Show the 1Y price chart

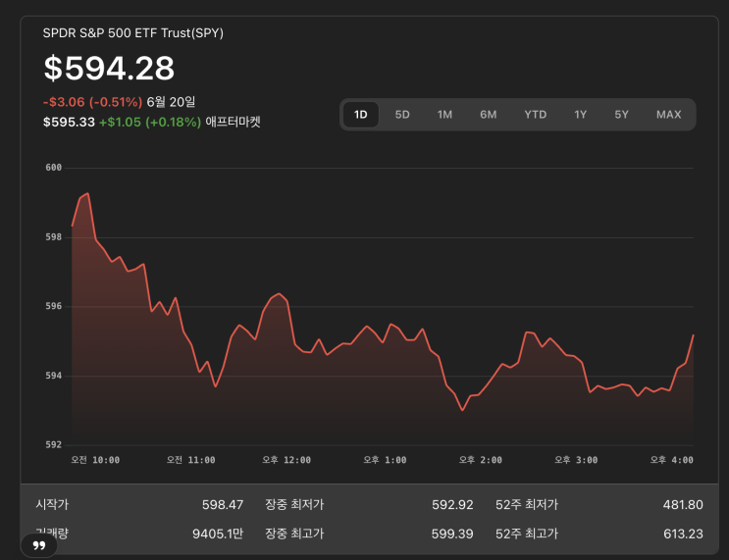580,115
